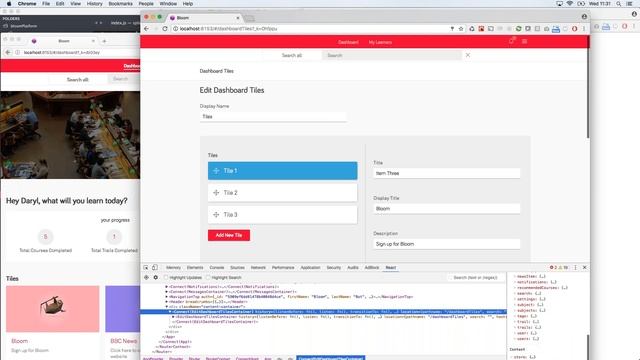Viewport: 640px width, 360px height.
Task: Open the Bookmarks menu in menu bar
Action: click(x=120, y=4)
